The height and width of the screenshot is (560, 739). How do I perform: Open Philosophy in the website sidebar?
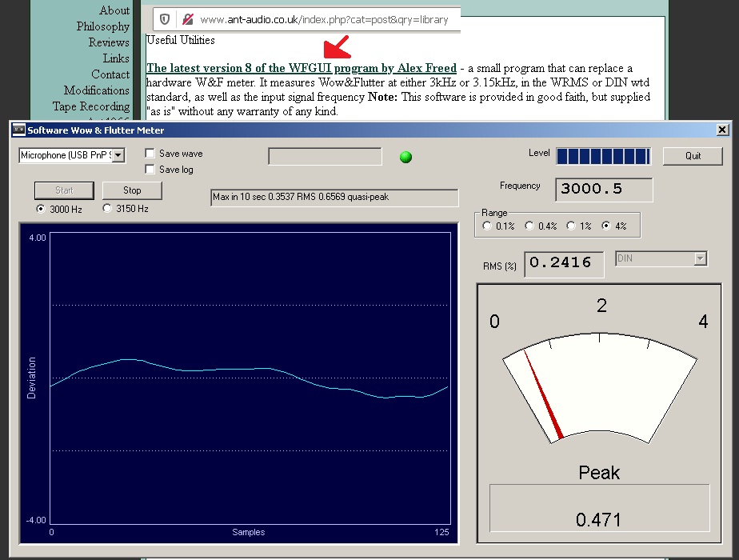coord(102,26)
